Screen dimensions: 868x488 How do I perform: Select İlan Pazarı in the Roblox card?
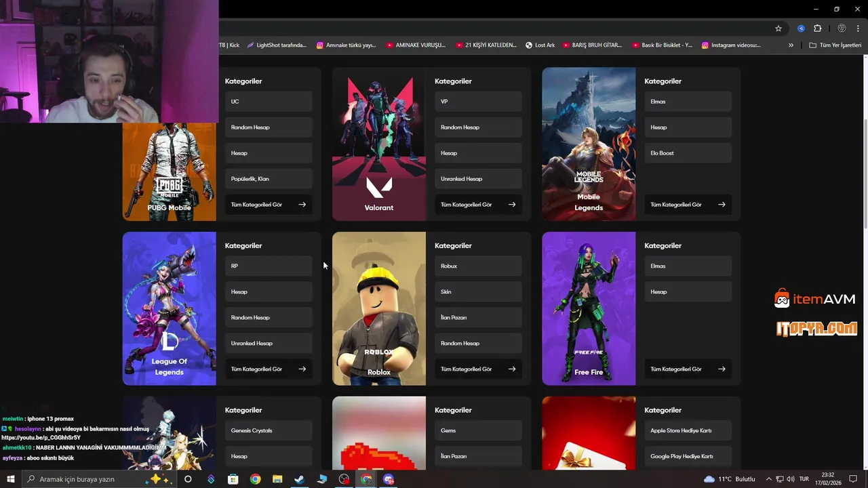478,318
